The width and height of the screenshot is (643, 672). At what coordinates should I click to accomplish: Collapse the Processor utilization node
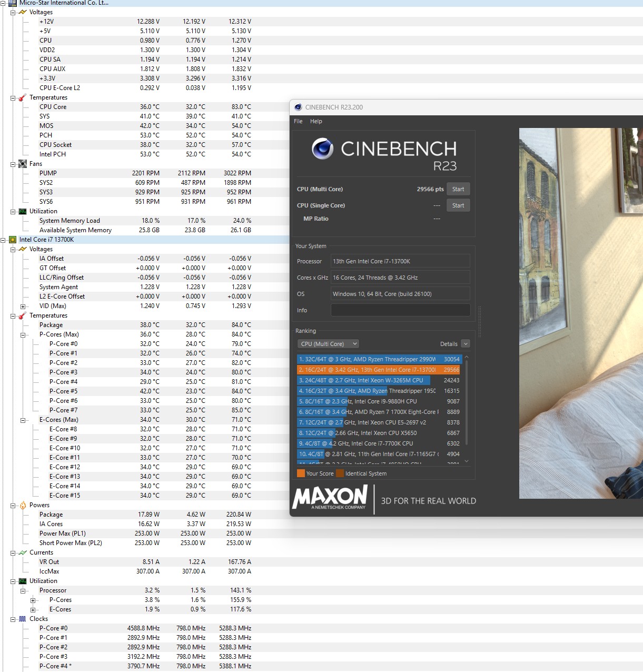tap(23, 590)
